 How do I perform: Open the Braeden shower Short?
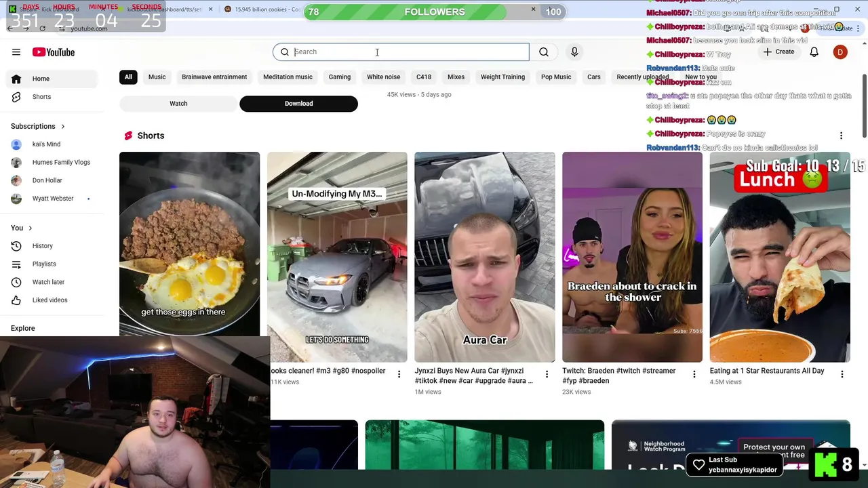coord(632,257)
